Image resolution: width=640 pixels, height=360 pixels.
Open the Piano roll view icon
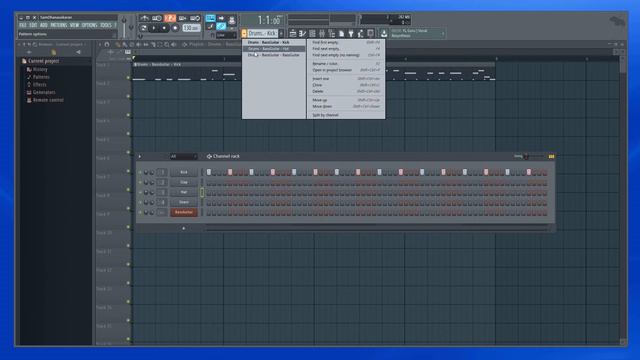click(302, 33)
